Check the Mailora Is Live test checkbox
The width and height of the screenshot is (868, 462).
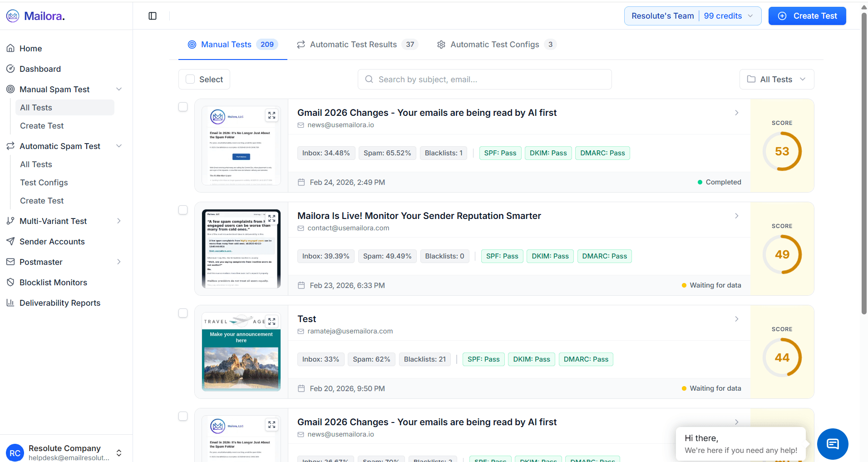(183, 210)
